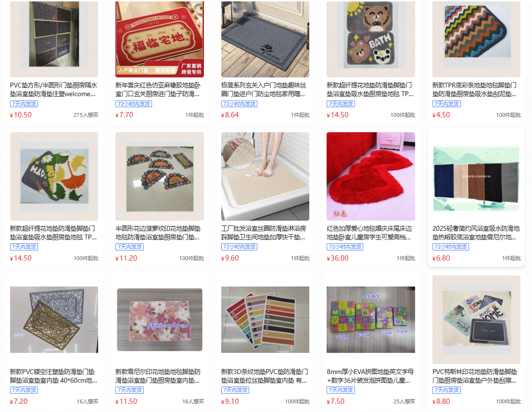
Task: Open the colorful zigzag striped mat image
Action: [476, 39]
